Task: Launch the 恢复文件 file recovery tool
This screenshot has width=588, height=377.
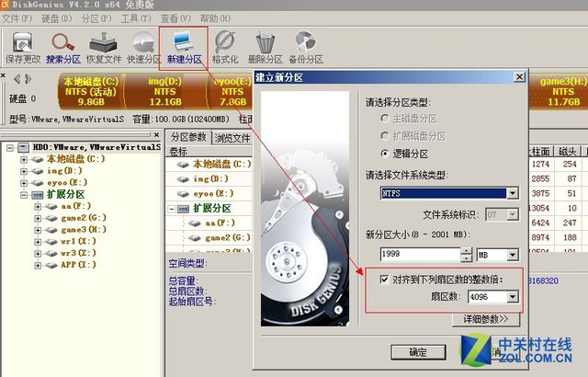Action: (104, 48)
